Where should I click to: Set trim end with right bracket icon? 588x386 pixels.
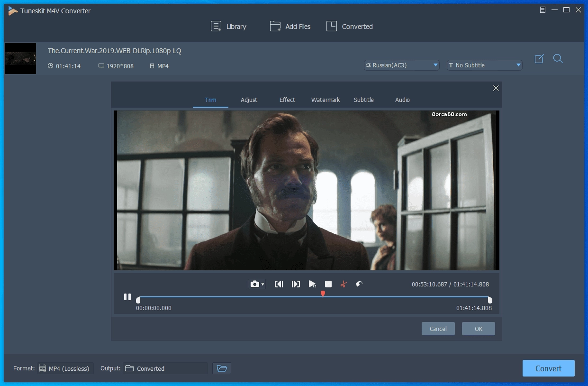coord(296,284)
